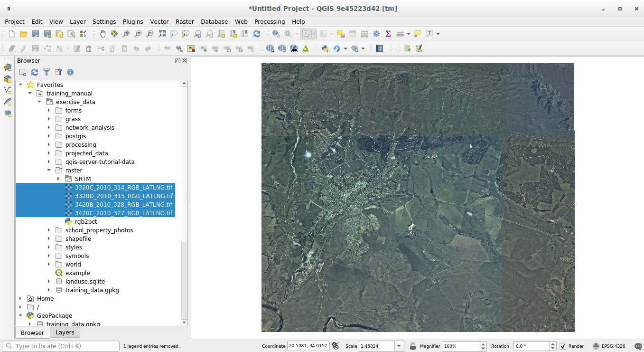Open the Python Console icon
644x352 pixels.
[x=325, y=48]
